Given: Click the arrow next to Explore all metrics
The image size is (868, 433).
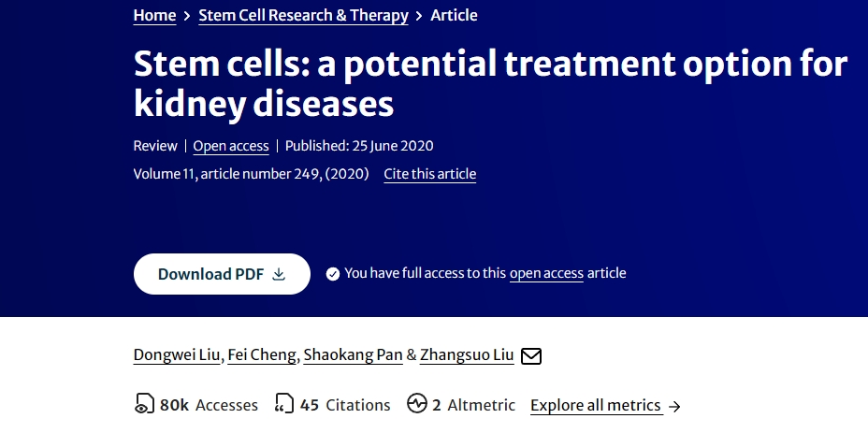Looking at the screenshot, I should coord(675,406).
